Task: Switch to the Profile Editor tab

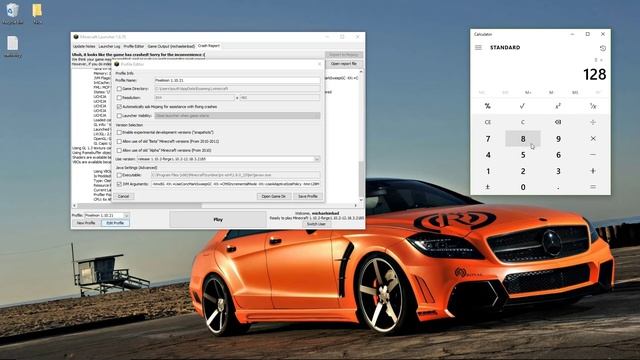Action: tap(134, 47)
